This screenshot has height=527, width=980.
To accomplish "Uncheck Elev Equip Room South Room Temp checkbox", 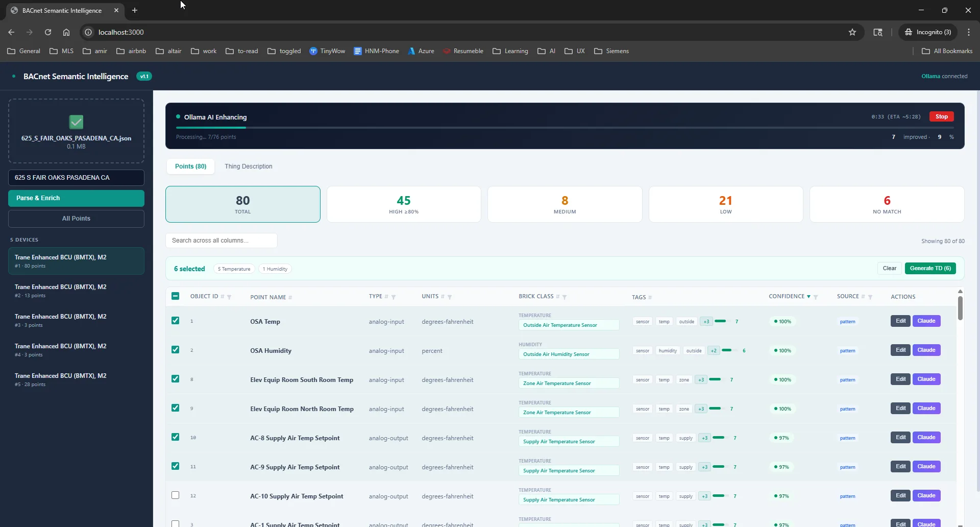I will pos(176,379).
